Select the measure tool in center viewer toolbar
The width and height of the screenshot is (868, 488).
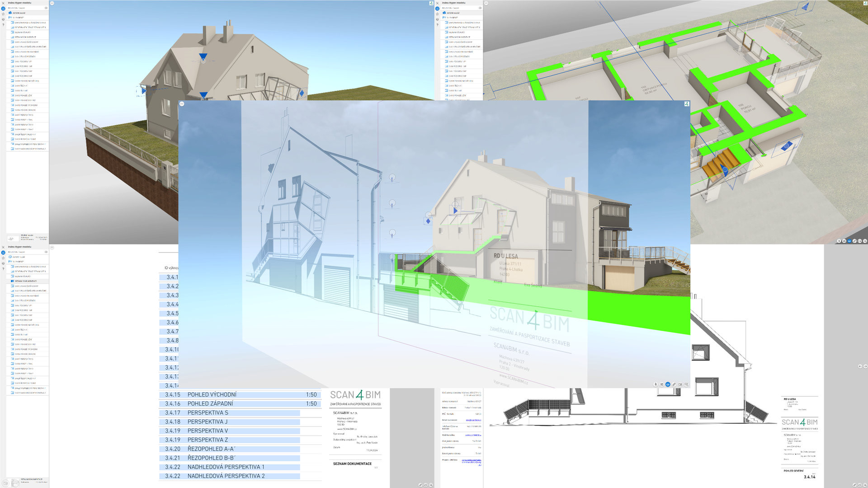[x=674, y=385]
